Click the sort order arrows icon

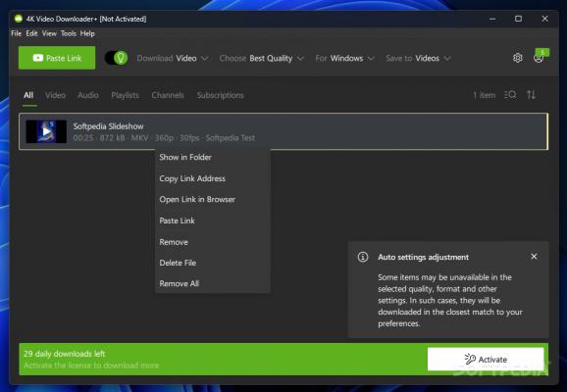tap(531, 95)
